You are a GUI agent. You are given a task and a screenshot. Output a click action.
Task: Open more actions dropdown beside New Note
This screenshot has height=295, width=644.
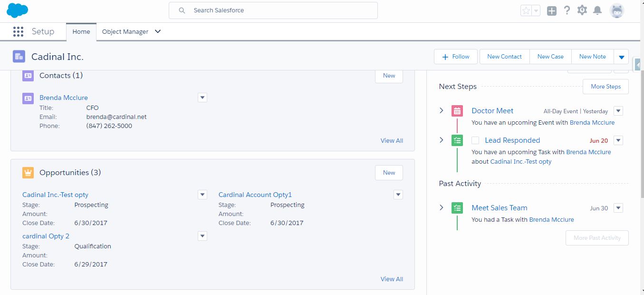(621, 57)
